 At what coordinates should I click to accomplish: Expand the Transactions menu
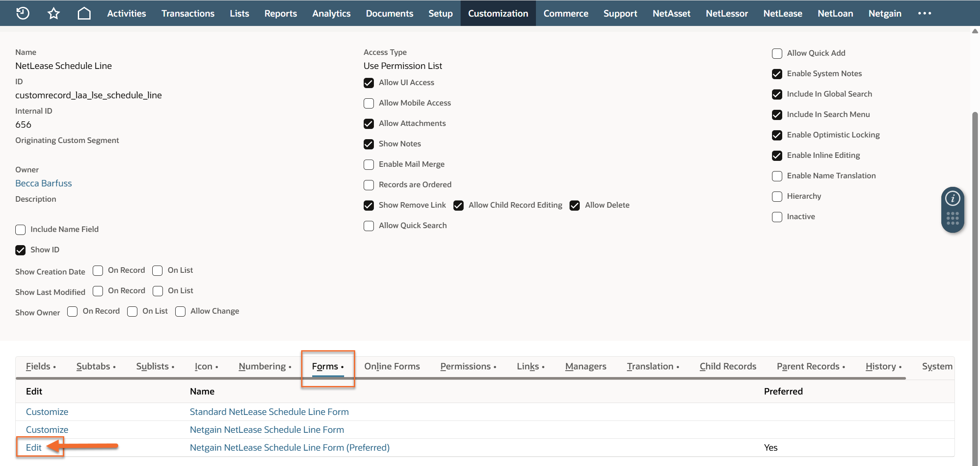point(188,13)
